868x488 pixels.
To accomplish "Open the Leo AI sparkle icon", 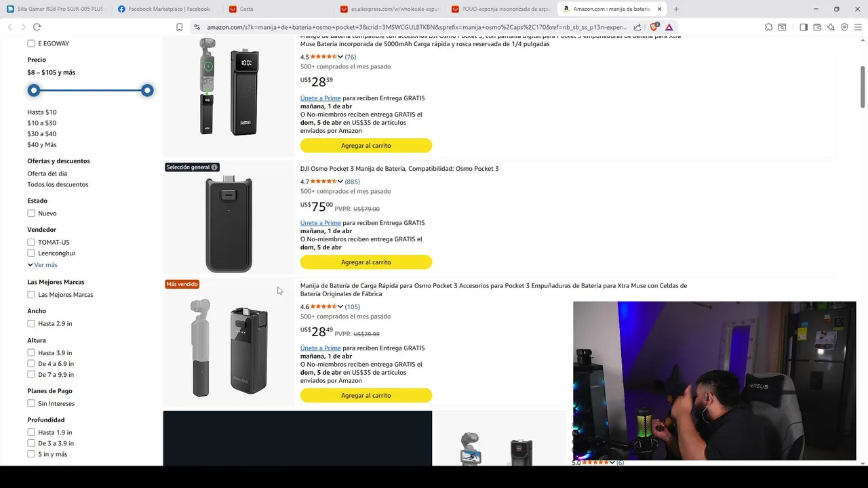I will [x=831, y=27].
